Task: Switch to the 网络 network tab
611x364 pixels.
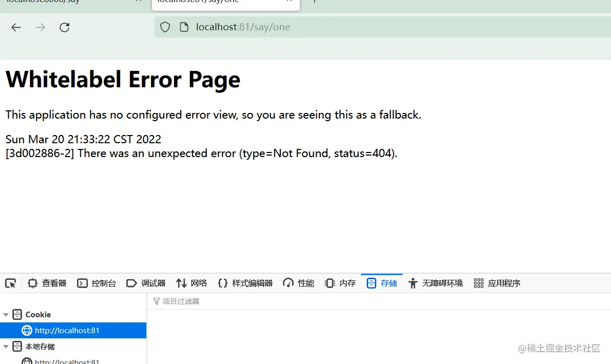Action: click(x=192, y=283)
